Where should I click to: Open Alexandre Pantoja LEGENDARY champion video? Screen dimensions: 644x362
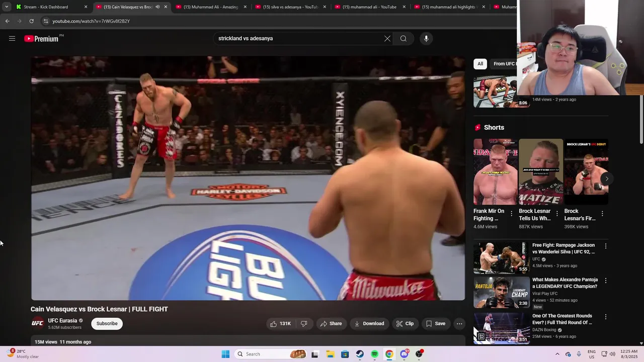click(x=565, y=283)
